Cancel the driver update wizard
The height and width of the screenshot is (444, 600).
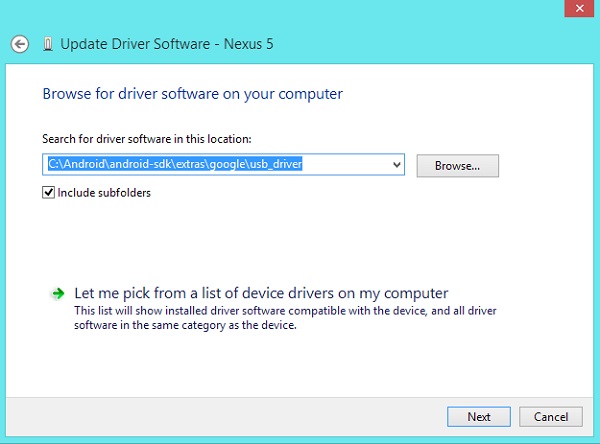coord(551,416)
